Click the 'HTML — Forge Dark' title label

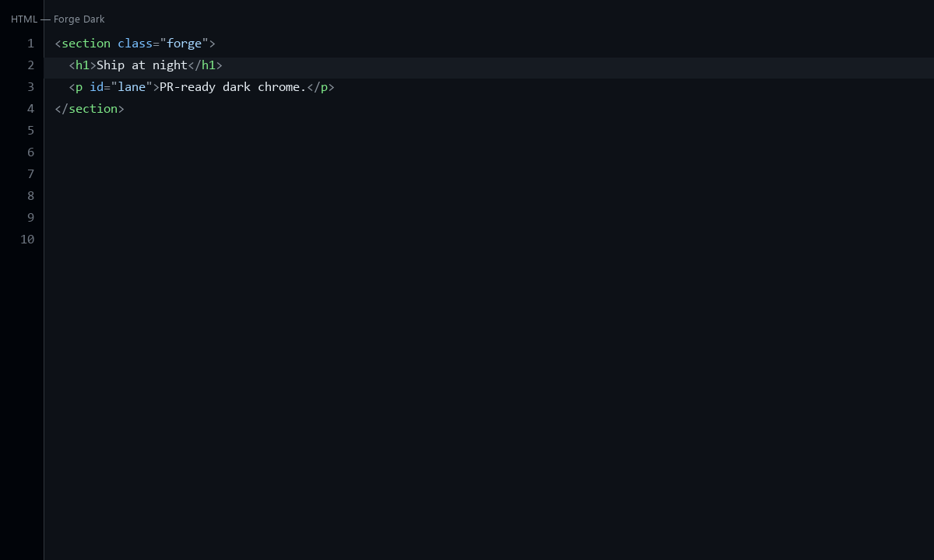tap(58, 19)
